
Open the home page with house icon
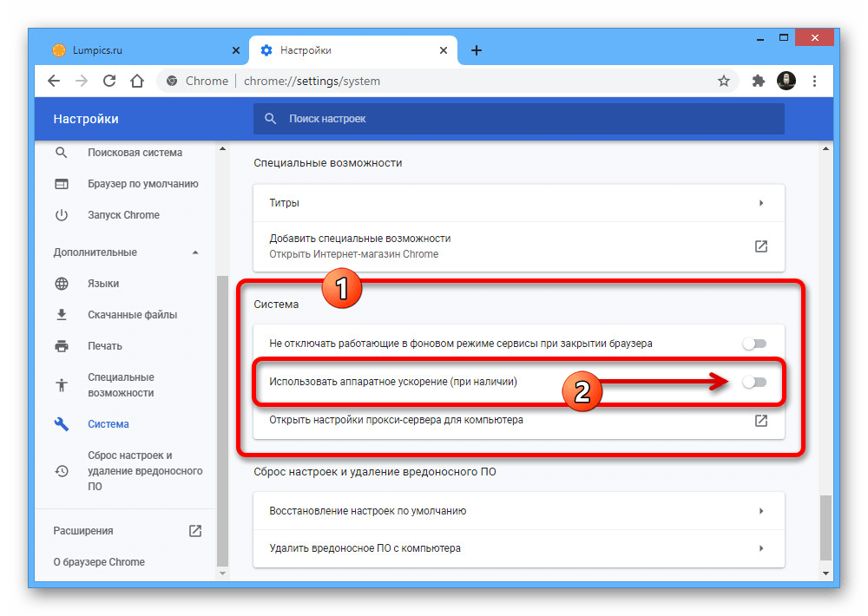137,81
